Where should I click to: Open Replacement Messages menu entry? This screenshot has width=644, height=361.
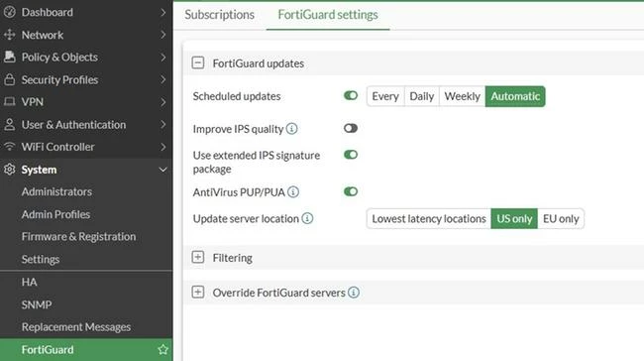(x=76, y=327)
